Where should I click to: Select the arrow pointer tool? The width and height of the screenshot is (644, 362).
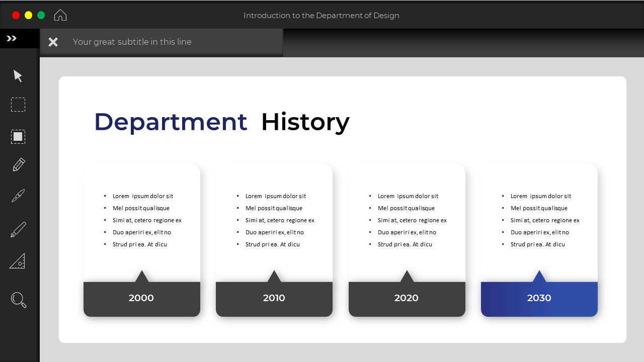pyautogui.click(x=18, y=75)
